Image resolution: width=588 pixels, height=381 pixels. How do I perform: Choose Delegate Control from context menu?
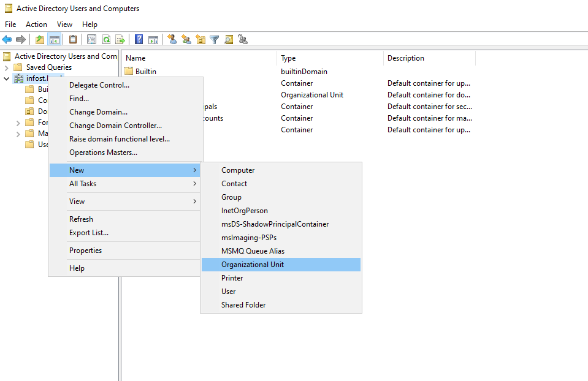tap(126, 85)
